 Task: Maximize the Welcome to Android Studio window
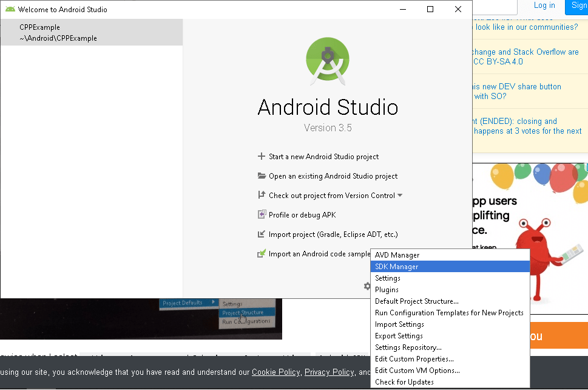[x=430, y=9]
